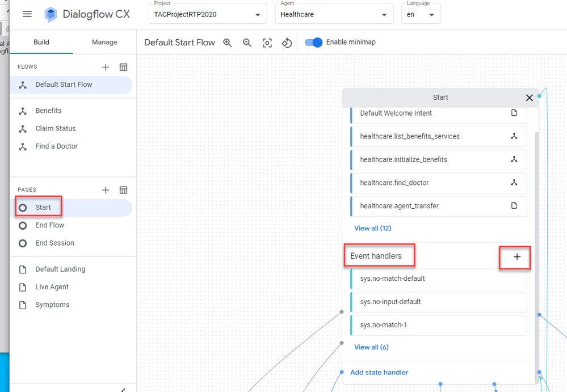This screenshot has height=392, width=567.
Task: Open the hamburger navigation menu
Action: tap(27, 14)
